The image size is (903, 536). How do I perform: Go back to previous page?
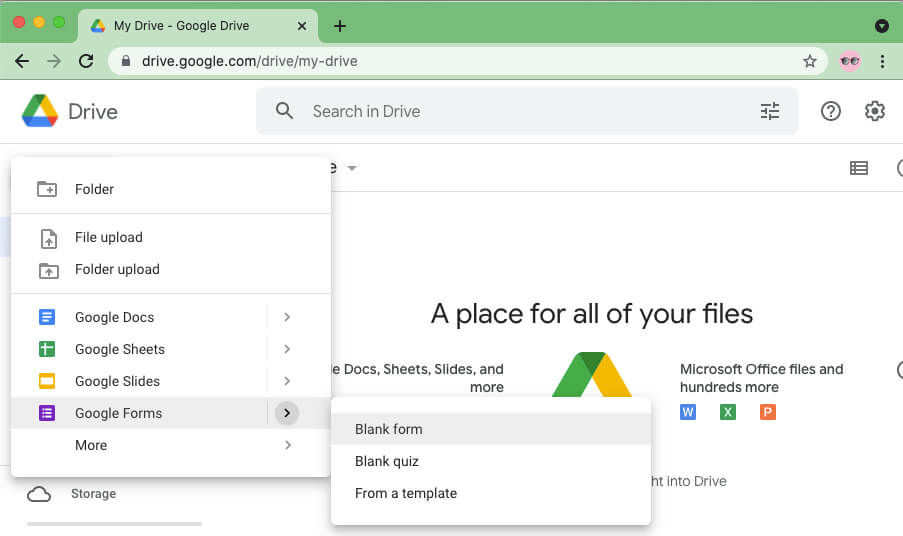click(x=22, y=61)
